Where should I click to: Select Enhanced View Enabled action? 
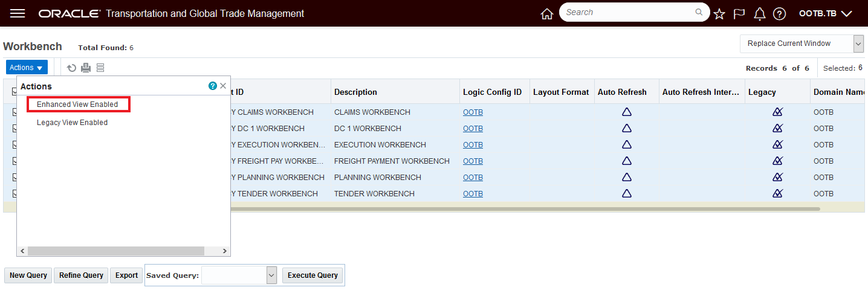tap(77, 105)
